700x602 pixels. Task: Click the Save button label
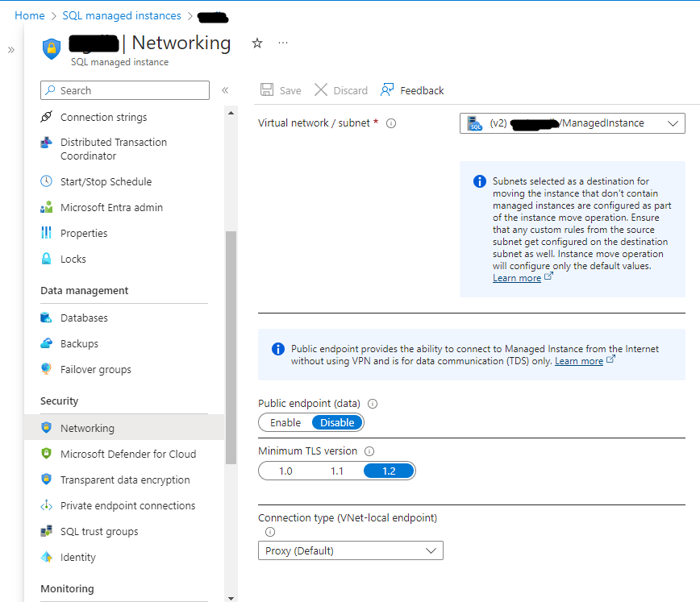[x=290, y=90]
